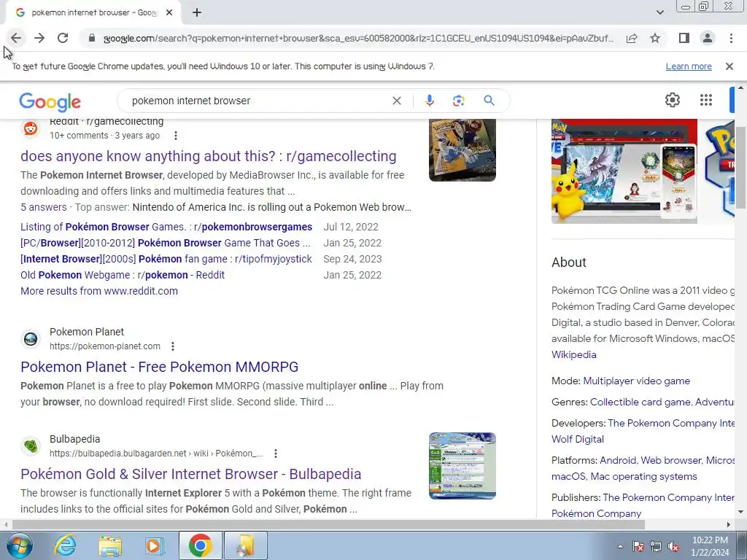The image size is (747, 560).
Task: Open the Wikipedia link in About panel
Action: [573, 355]
